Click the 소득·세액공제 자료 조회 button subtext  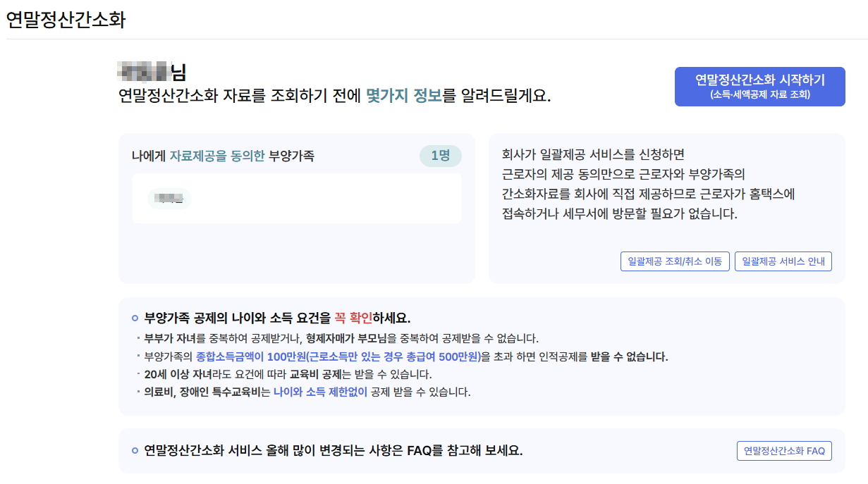point(759,94)
